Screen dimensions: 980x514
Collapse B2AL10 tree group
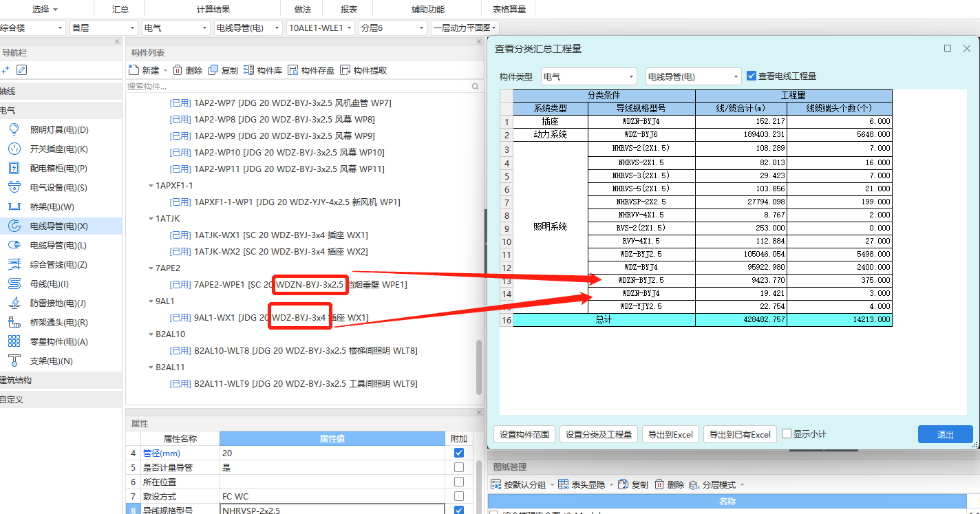pyautogui.click(x=151, y=334)
